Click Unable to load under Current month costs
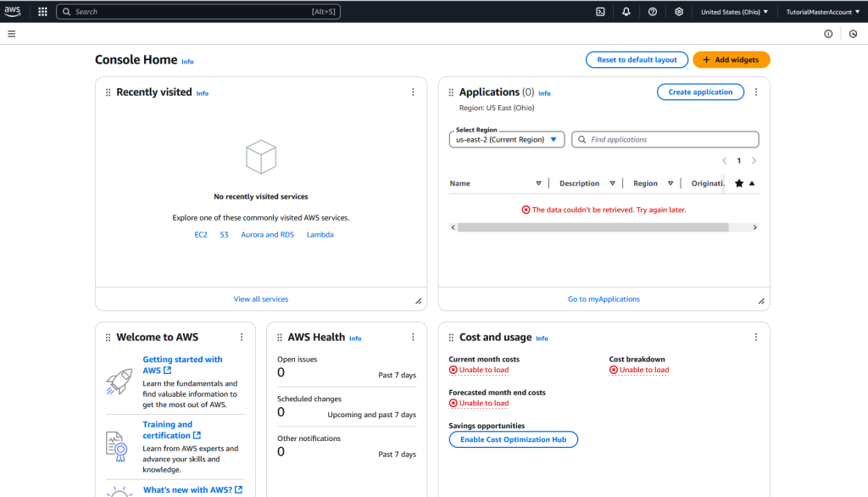The height and width of the screenshot is (497, 868). click(x=479, y=370)
